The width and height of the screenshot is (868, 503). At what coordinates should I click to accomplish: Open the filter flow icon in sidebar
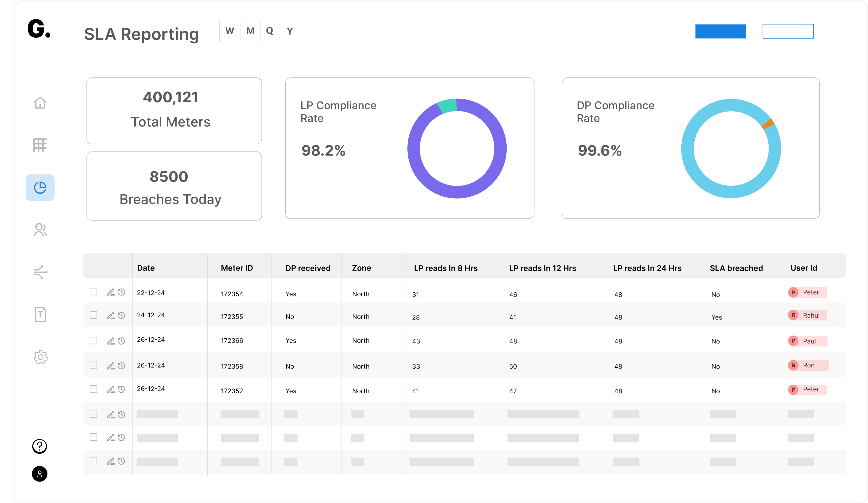click(x=40, y=272)
